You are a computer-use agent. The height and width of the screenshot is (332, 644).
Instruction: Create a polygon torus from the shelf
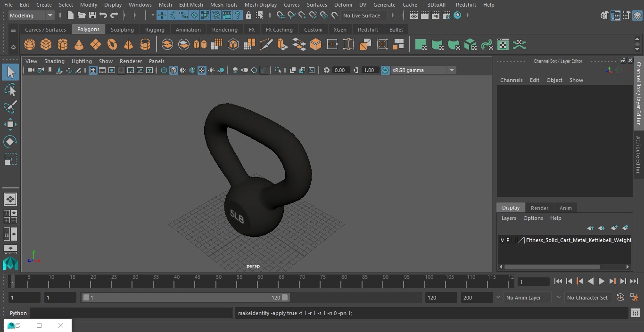point(112,45)
